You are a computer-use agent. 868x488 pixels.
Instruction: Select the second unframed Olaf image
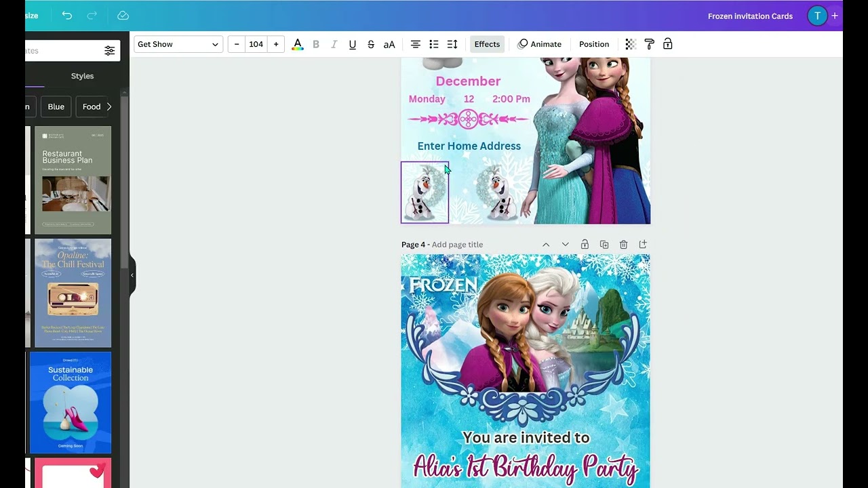click(498, 193)
